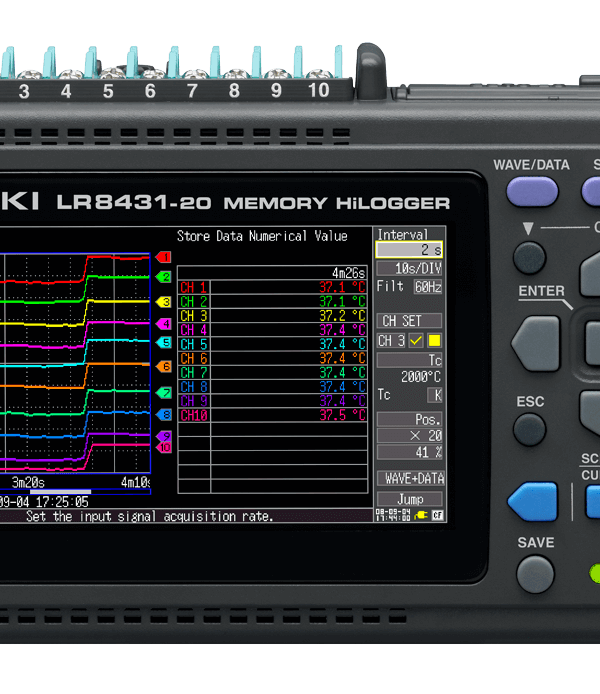Open the CH 3 channel selector
The image size is (600, 694).
click(392, 341)
